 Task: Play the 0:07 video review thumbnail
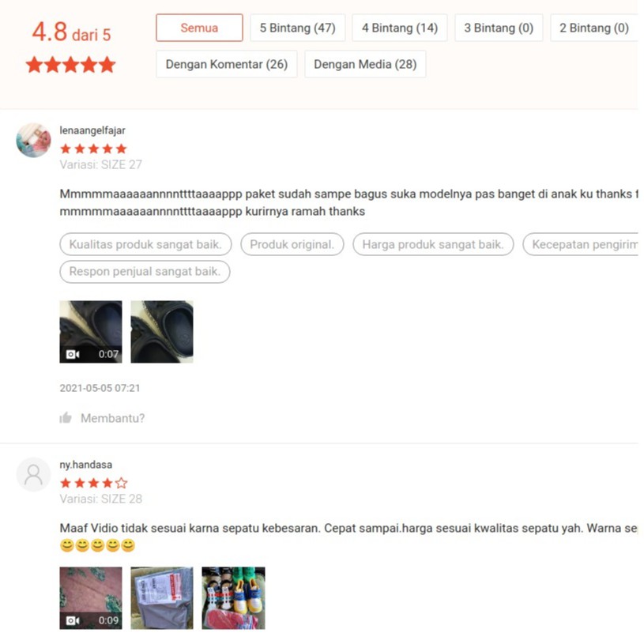[91, 332]
